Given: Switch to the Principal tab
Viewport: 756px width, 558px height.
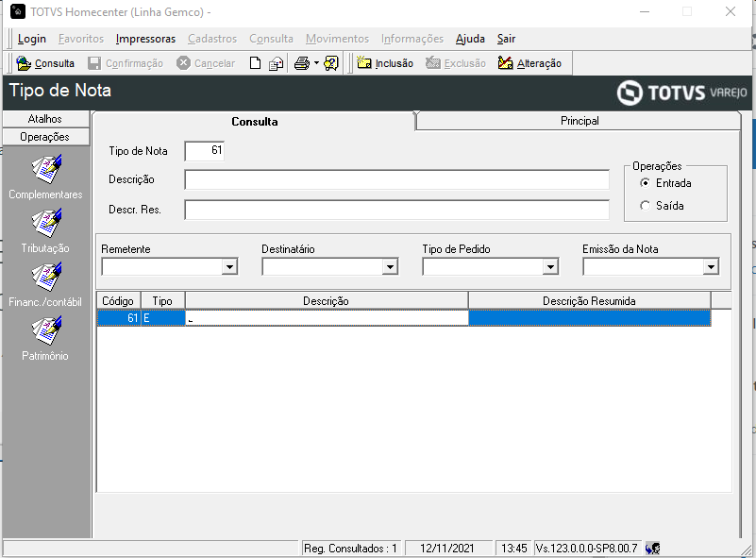Looking at the screenshot, I should (580, 121).
